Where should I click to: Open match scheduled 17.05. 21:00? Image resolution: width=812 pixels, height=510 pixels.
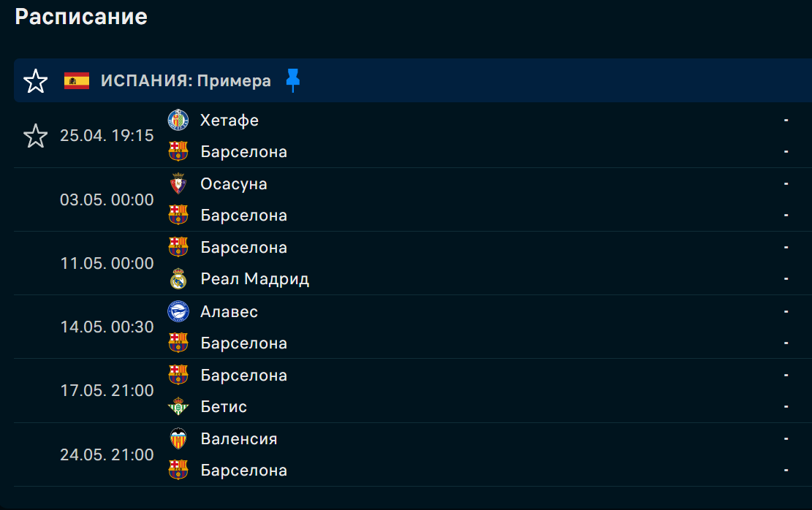point(107,390)
